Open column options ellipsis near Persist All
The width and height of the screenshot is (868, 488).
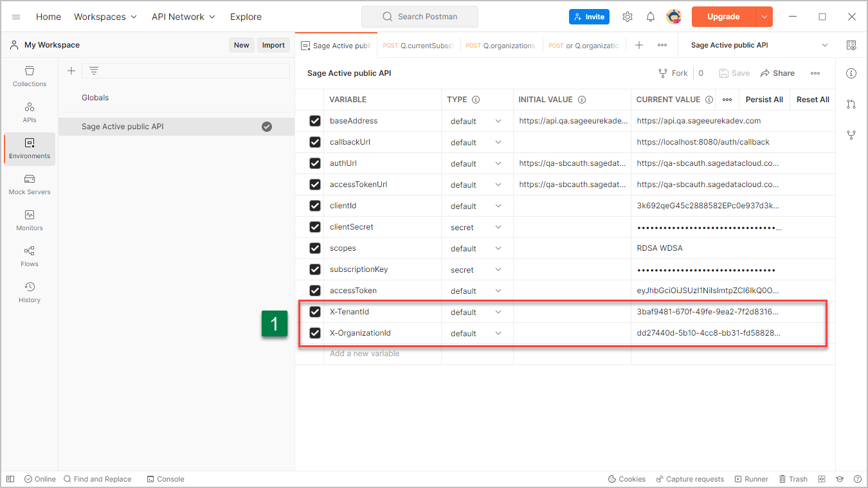pos(727,100)
